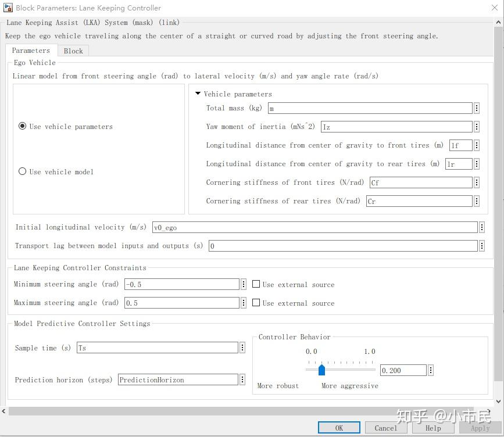Open stepper for Controller Behavior value
The image size is (504, 437).
(430, 370)
